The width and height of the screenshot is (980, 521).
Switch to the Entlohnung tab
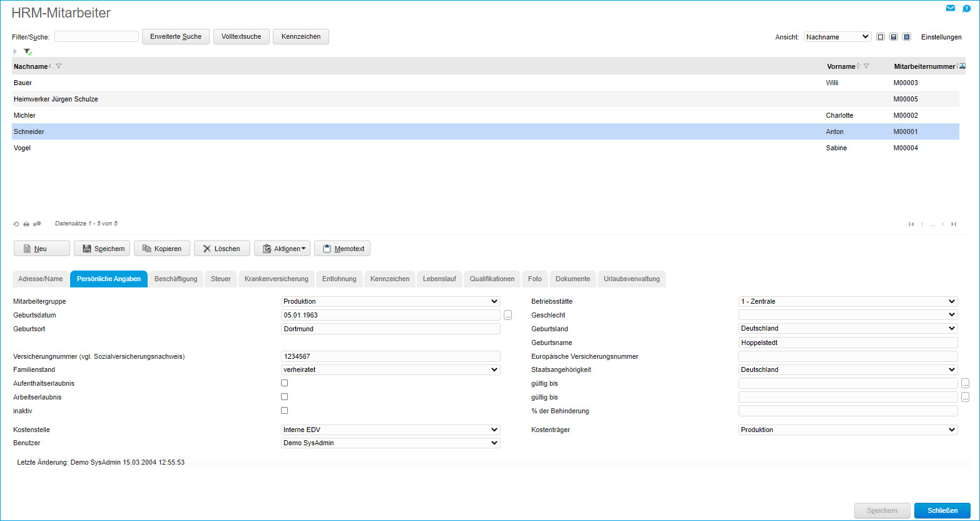(339, 279)
